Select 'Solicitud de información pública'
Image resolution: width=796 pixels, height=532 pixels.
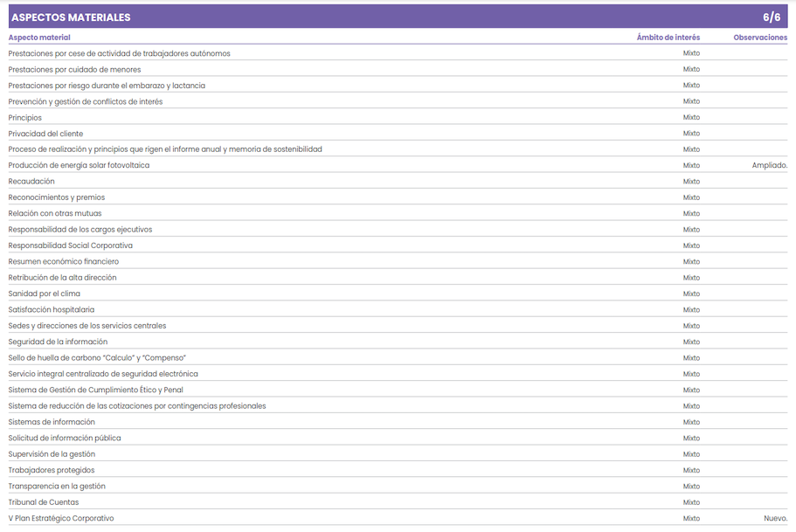pyautogui.click(x=65, y=438)
